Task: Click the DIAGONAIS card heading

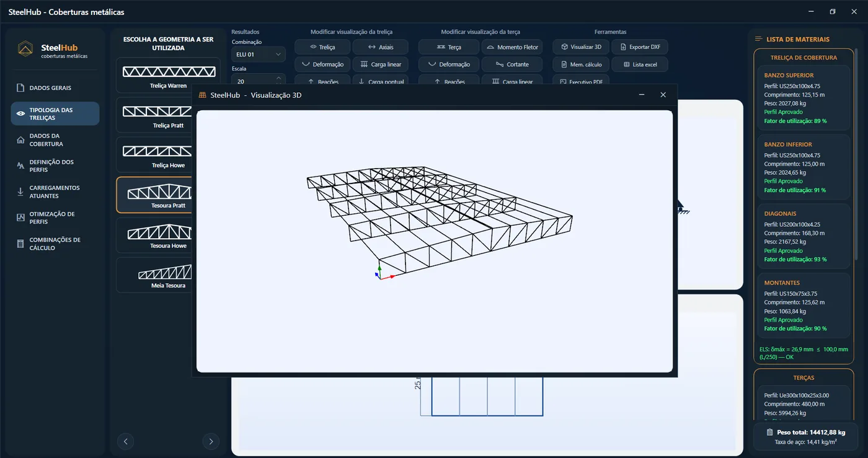Action: coord(780,214)
